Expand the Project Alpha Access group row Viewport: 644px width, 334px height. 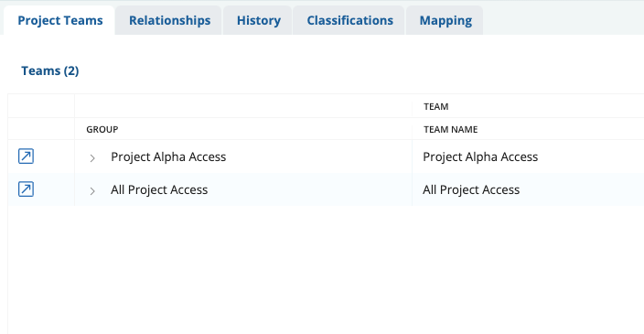click(92, 157)
